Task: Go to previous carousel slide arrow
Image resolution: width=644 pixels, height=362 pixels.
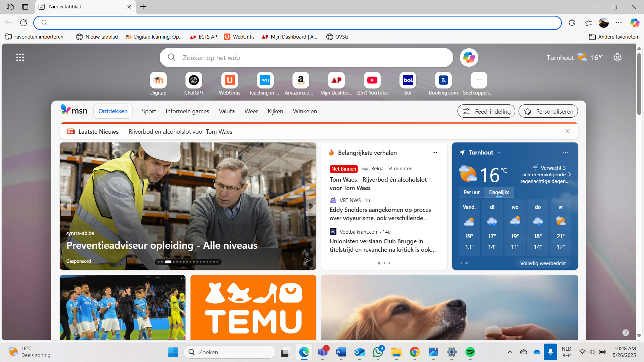Action: pyautogui.click(x=65, y=206)
